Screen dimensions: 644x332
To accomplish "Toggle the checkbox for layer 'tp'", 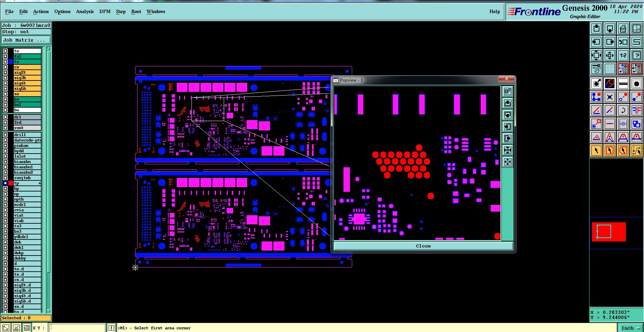I will (x=5, y=183).
